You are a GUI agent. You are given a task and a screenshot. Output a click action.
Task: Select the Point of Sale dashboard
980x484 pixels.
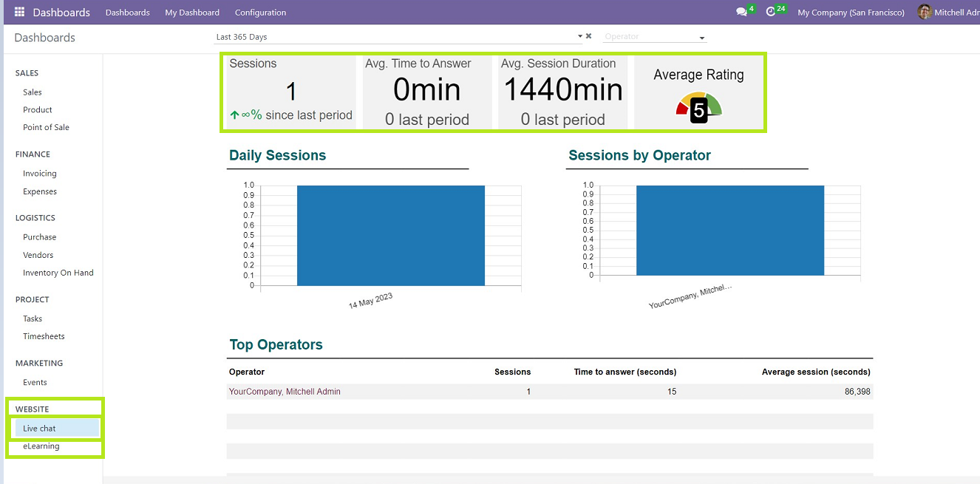coord(46,128)
